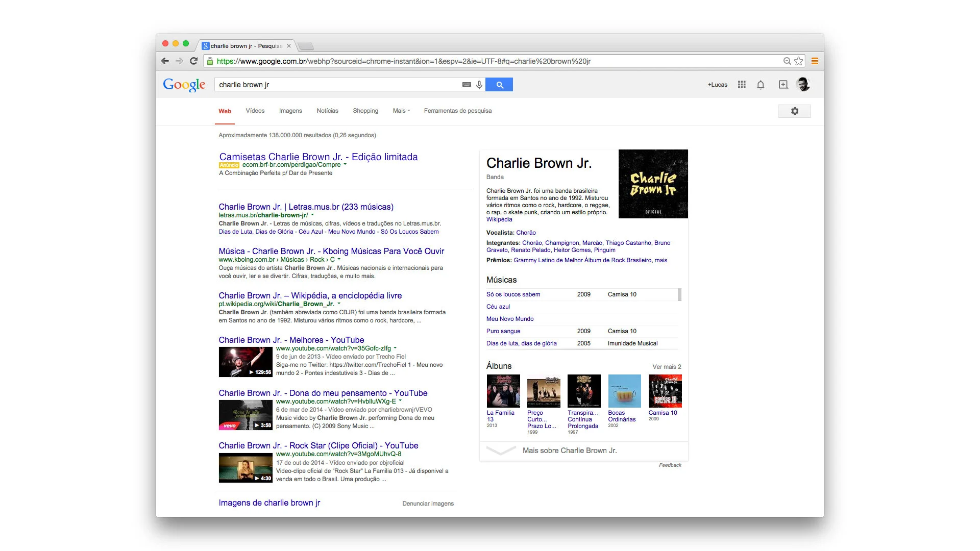
Task: Click the +Lucas profile link
Action: [718, 85]
